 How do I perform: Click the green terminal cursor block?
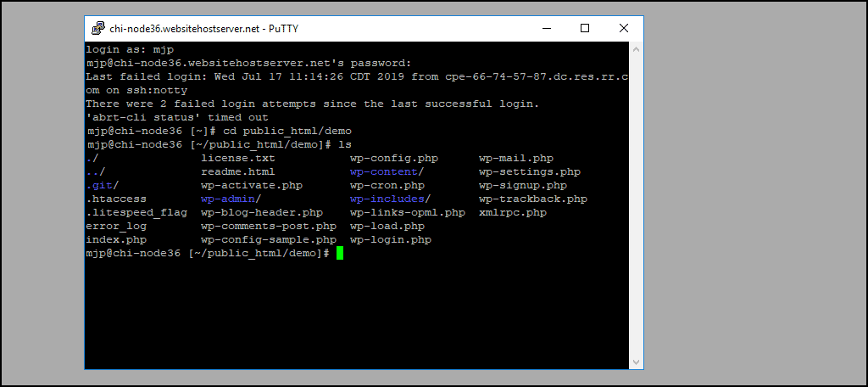[340, 254]
